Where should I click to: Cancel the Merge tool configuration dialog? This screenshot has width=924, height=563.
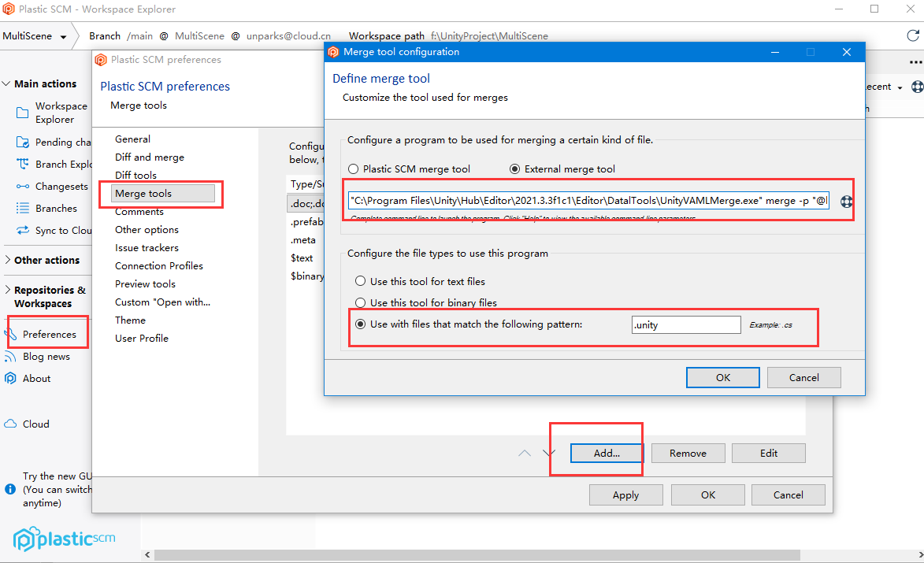(803, 377)
